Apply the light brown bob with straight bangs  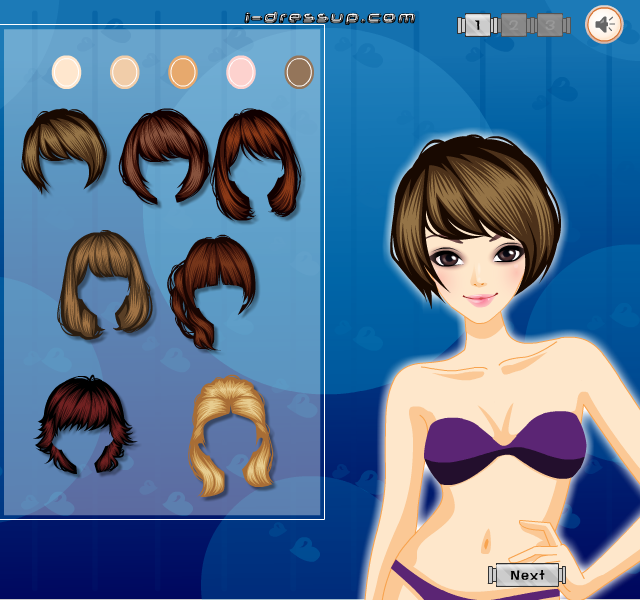tap(105, 285)
